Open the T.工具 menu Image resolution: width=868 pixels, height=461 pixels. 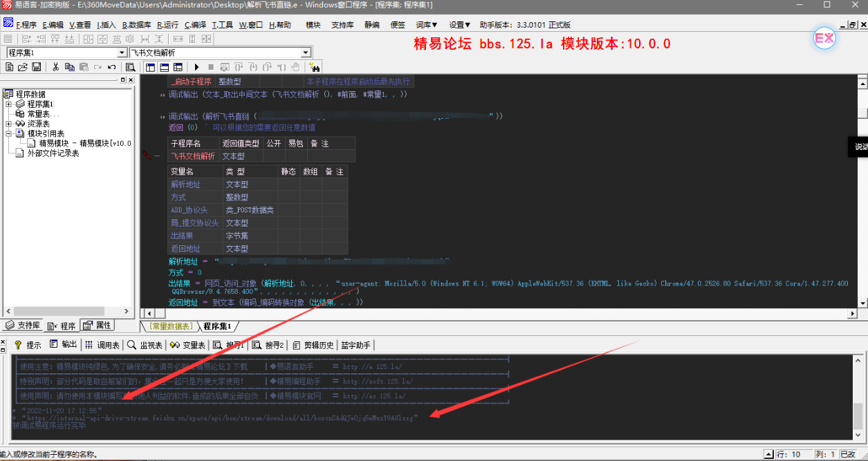click(223, 25)
